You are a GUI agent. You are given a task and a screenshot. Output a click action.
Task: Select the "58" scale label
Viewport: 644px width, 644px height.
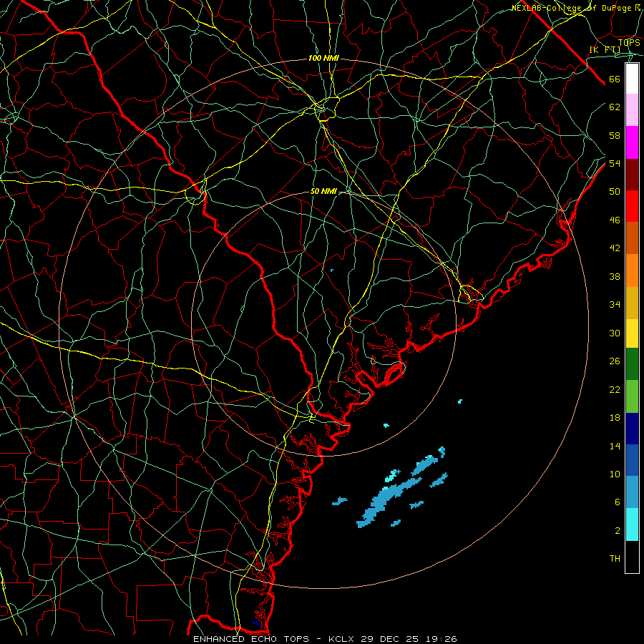[x=615, y=135]
